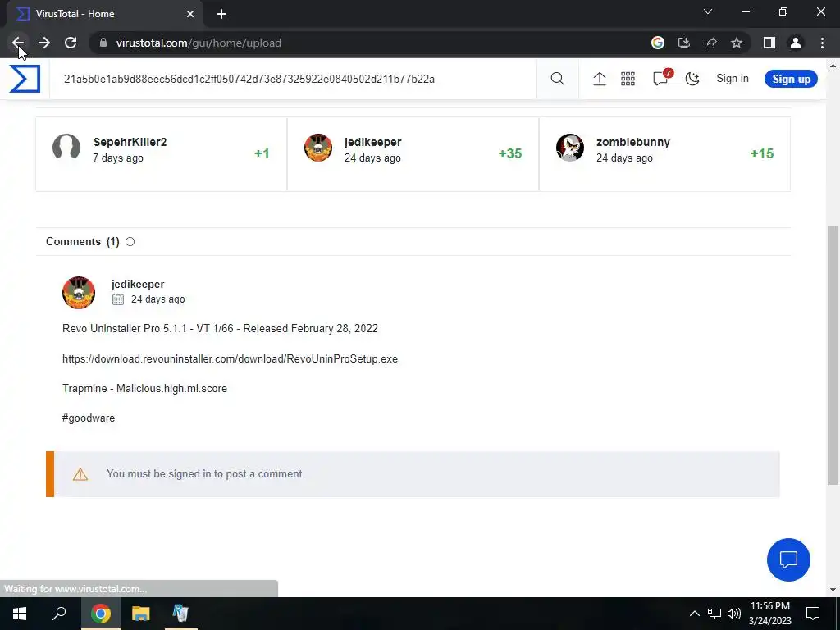Reload the page

pyautogui.click(x=71, y=43)
